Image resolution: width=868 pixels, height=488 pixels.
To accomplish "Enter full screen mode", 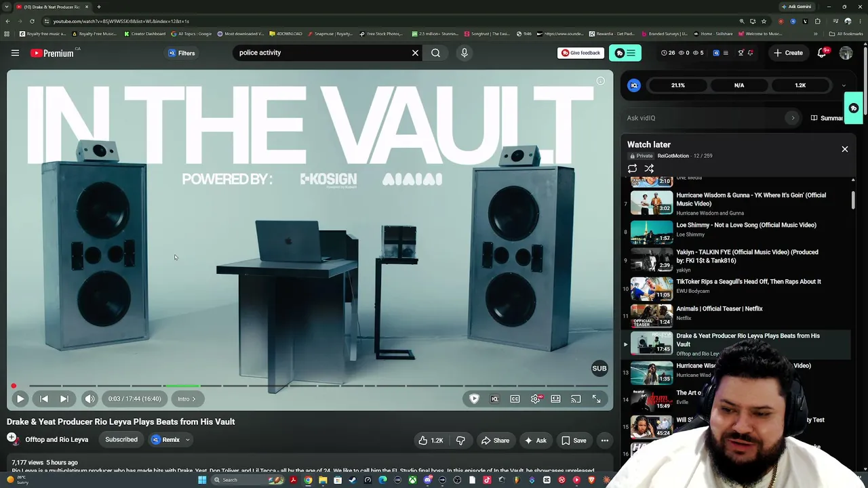I will 596,399.
